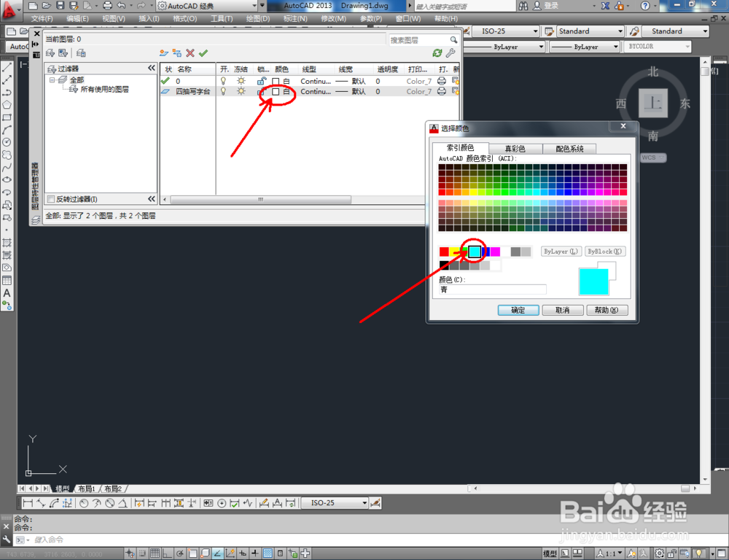
Task: Toggle light bulb on/off for layer 0
Action: click(223, 81)
